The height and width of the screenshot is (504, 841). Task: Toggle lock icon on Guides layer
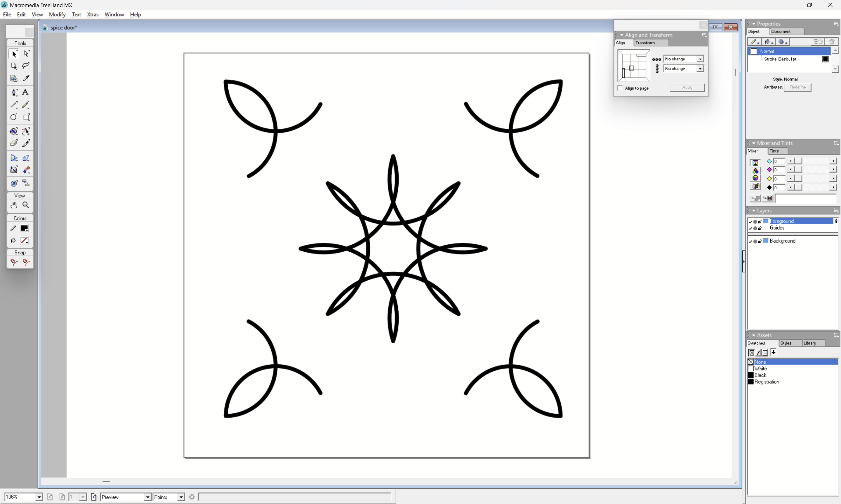[760, 228]
